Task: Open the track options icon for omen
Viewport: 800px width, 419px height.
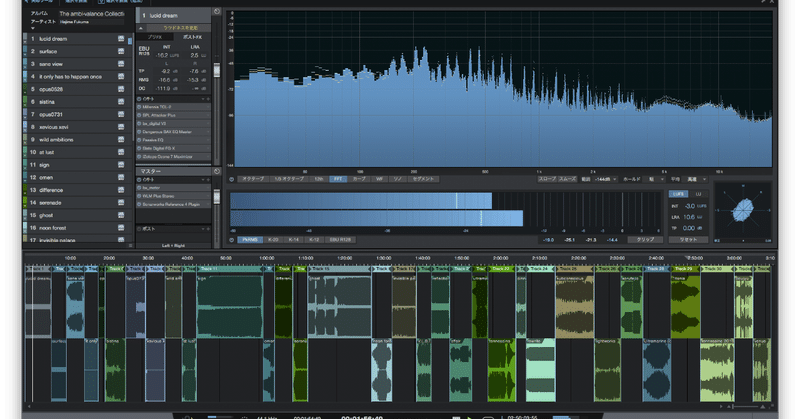Action: coord(121,178)
